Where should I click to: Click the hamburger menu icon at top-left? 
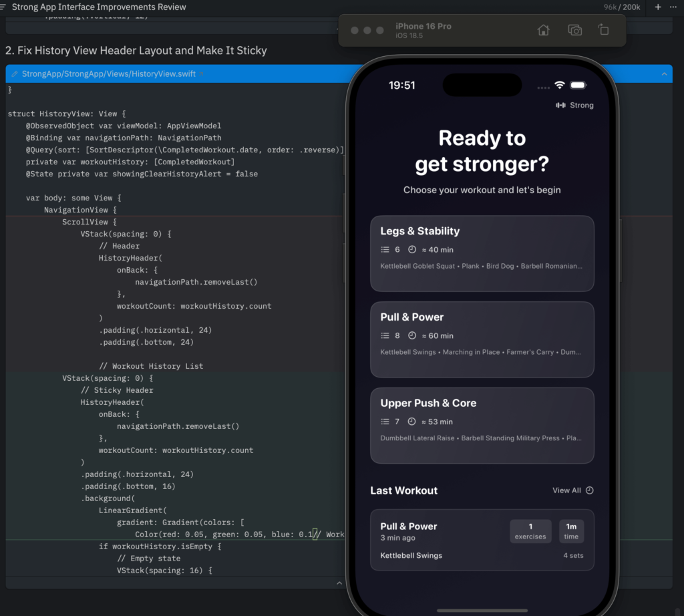pos(4,7)
